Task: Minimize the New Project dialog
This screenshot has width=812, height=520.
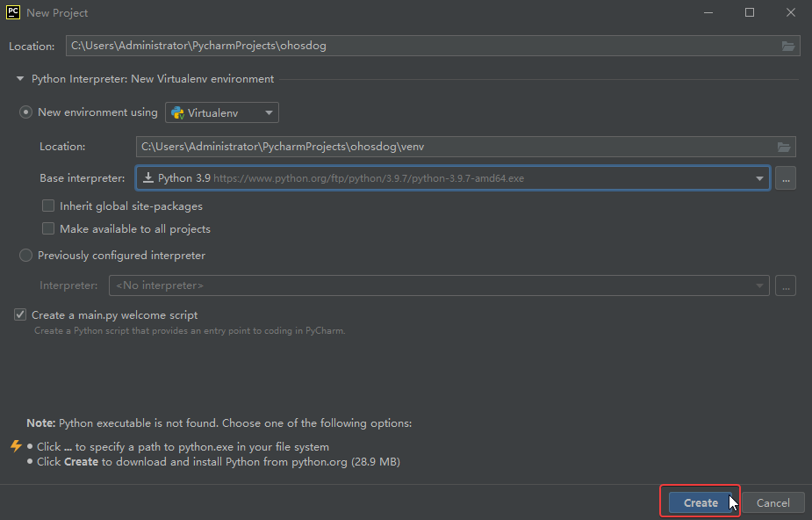Action: coord(708,12)
